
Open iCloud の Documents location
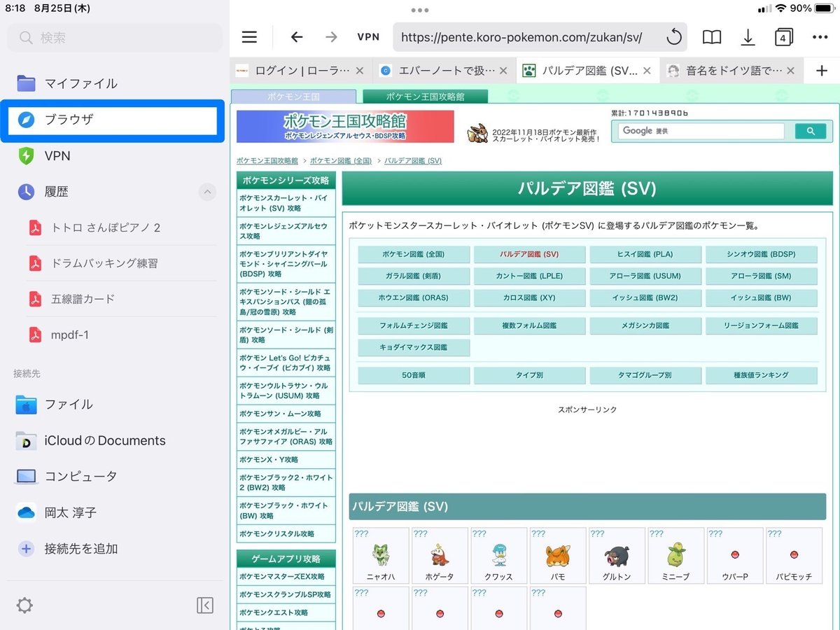pos(115,440)
